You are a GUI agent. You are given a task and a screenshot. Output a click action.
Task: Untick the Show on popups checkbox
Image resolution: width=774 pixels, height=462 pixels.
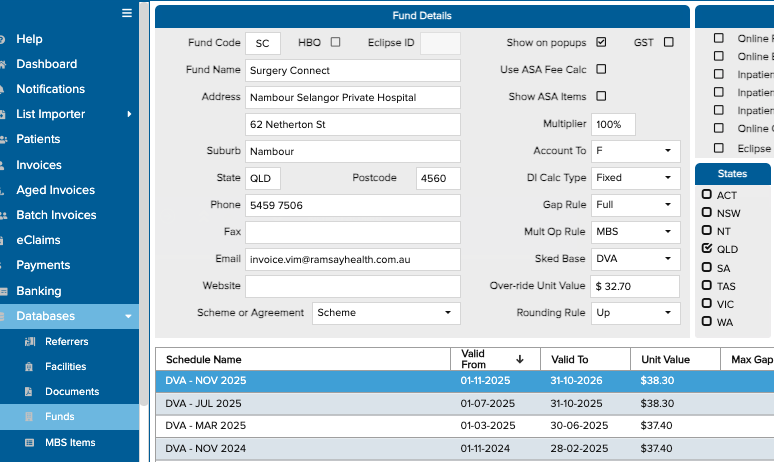[x=601, y=42]
